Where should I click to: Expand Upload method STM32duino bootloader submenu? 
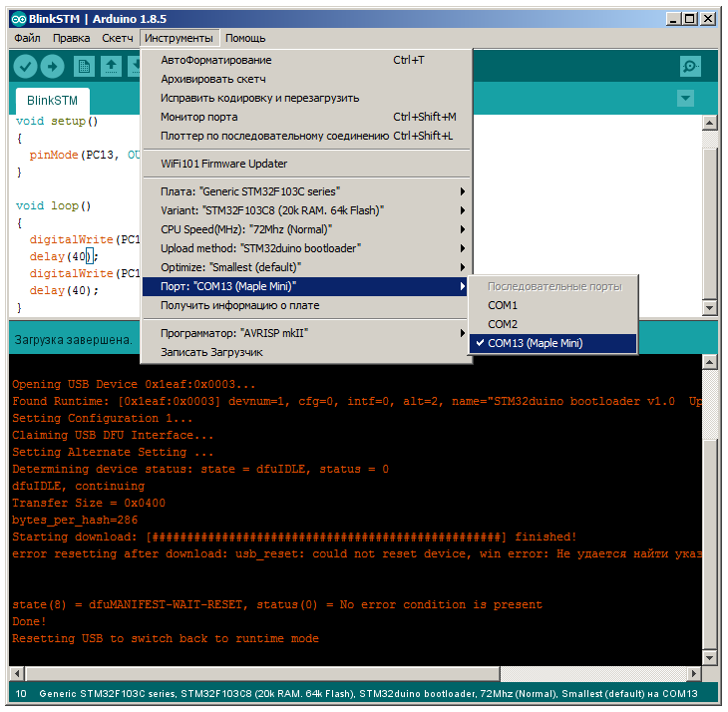(x=306, y=248)
